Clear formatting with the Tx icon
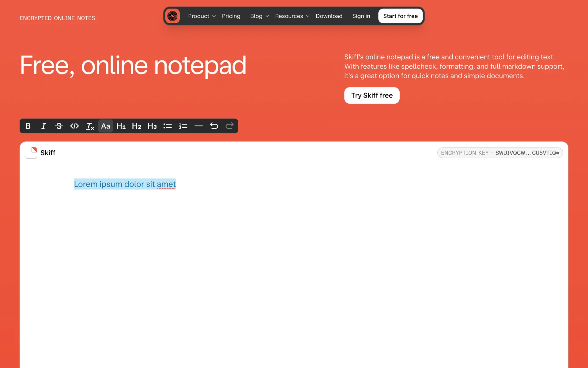The height and width of the screenshot is (368, 588). click(90, 126)
